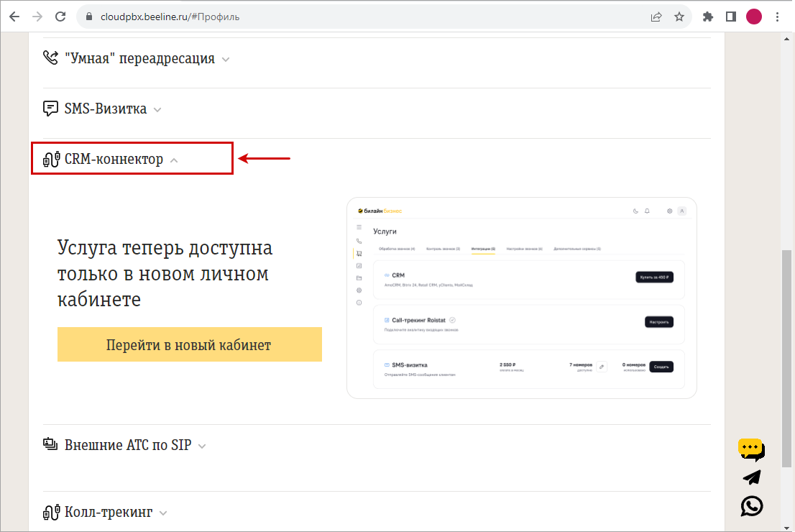Click the CRM-коннектор section title
The height and width of the screenshot is (532, 795).
pyautogui.click(x=114, y=160)
